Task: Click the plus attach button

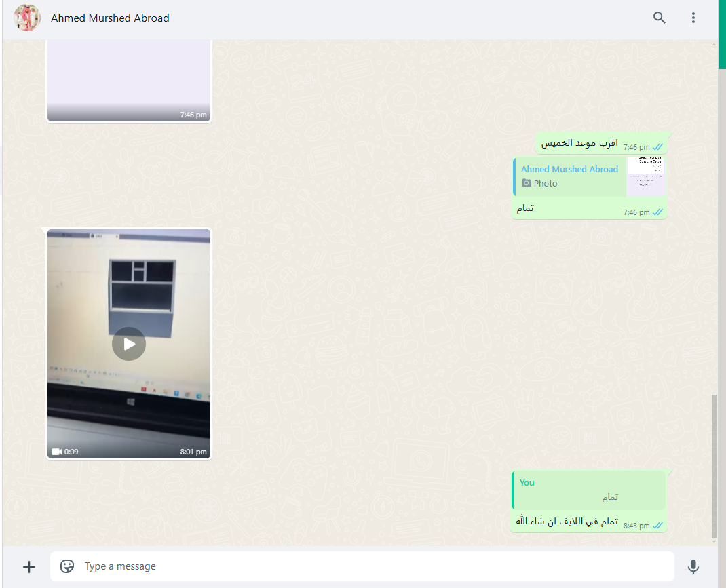Action: [29, 567]
